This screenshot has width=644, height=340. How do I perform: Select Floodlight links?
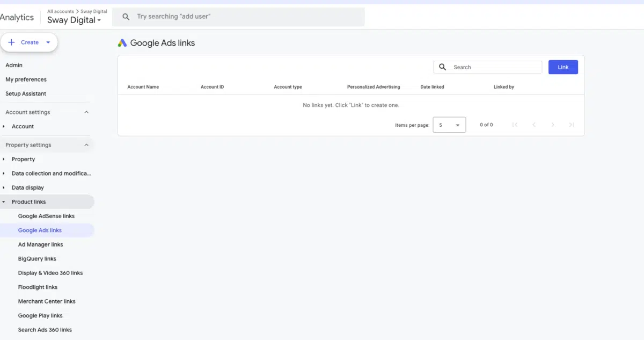pos(38,287)
